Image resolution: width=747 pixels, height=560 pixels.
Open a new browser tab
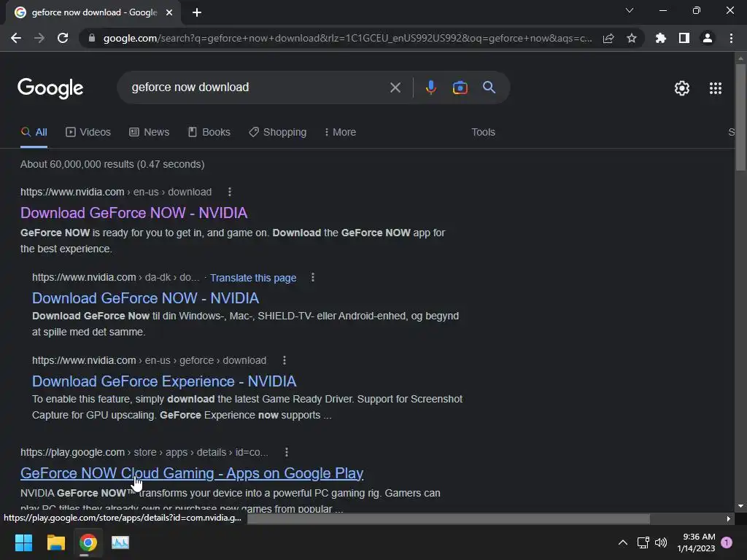197,12
